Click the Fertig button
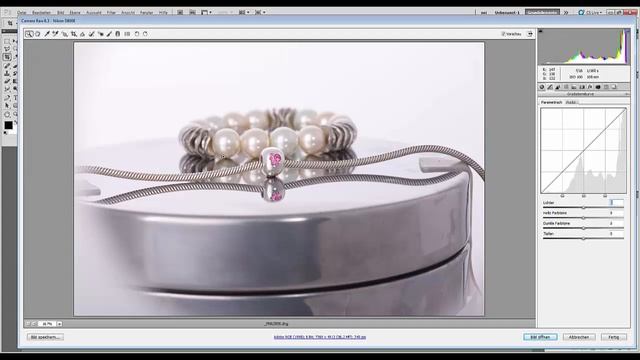The image size is (640, 360). tap(613, 337)
